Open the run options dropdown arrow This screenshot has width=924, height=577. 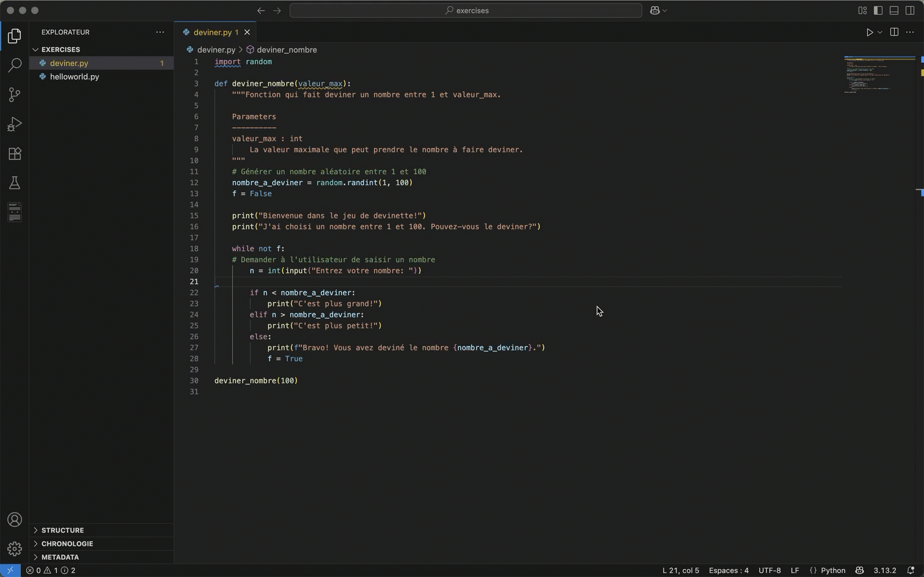[x=880, y=32]
